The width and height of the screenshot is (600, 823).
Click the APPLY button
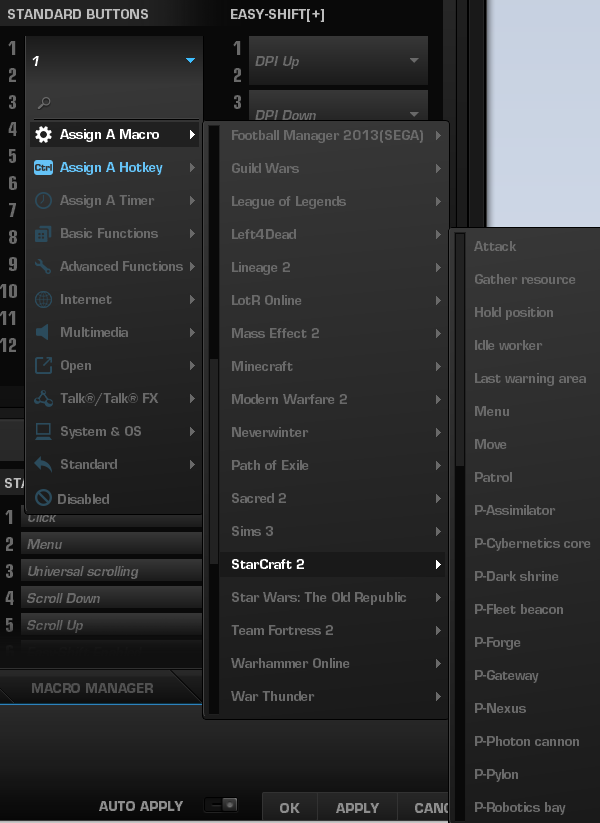click(x=357, y=808)
